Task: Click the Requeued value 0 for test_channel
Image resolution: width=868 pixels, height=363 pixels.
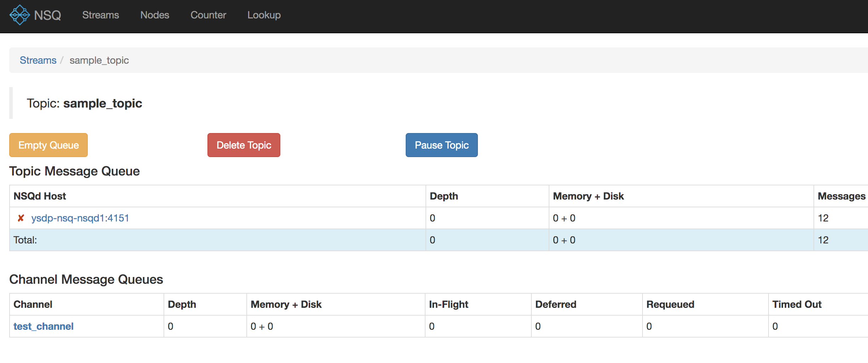Action: click(649, 326)
